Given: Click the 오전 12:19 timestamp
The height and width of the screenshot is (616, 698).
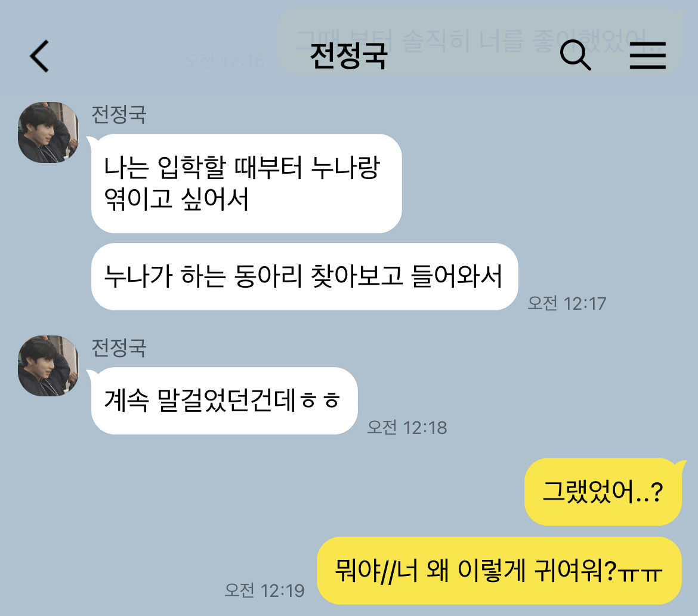Looking at the screenshot, I should click(x=264, y=590).
